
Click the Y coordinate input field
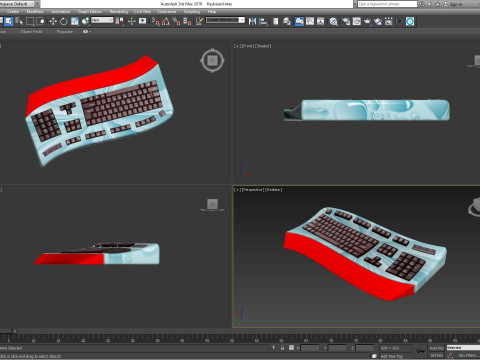(337, 348)
